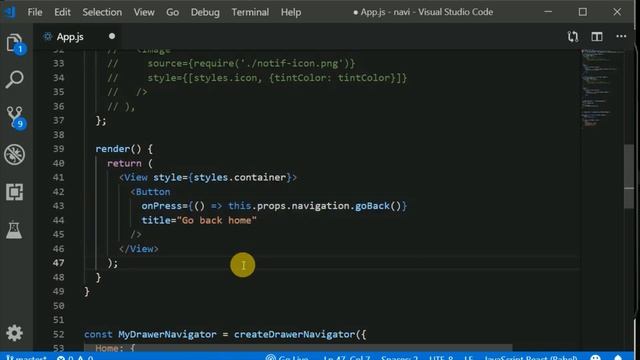Viewport: 640px width, 360px height.
Task: Click the 'return' keyword on line 40
Action: (124, 163)
